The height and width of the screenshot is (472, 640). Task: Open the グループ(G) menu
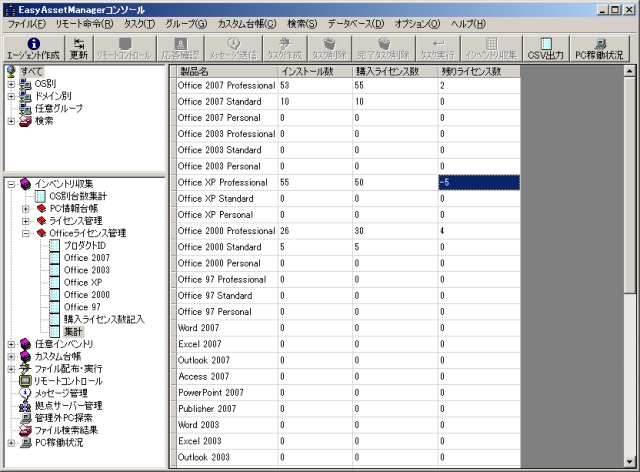[x=186, y=24]
